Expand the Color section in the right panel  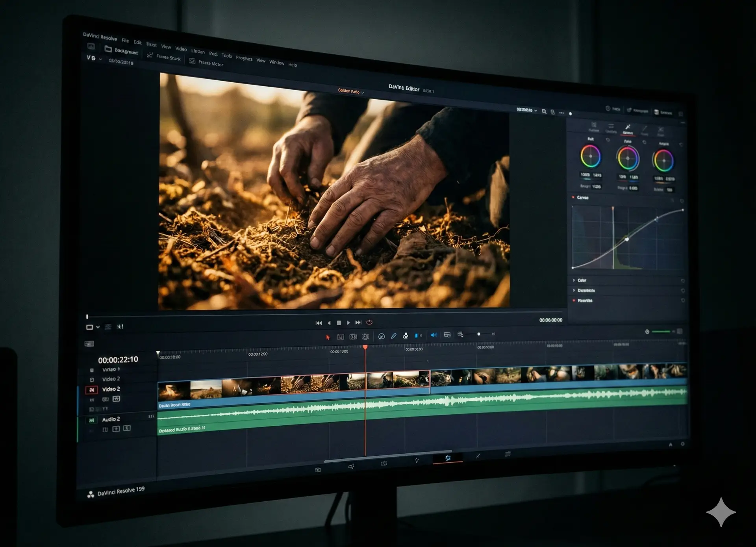coord(582,280)
